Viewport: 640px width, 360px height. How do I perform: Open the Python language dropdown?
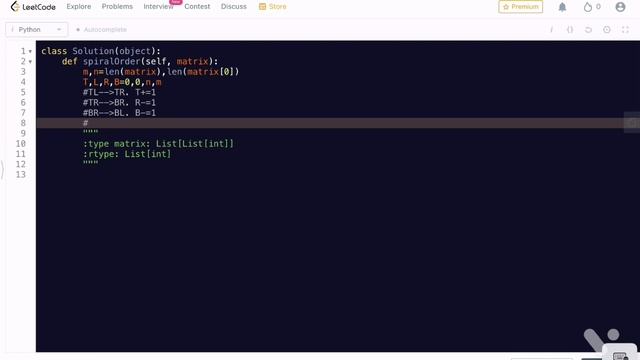pyautogui.click(x=36, y=29)
